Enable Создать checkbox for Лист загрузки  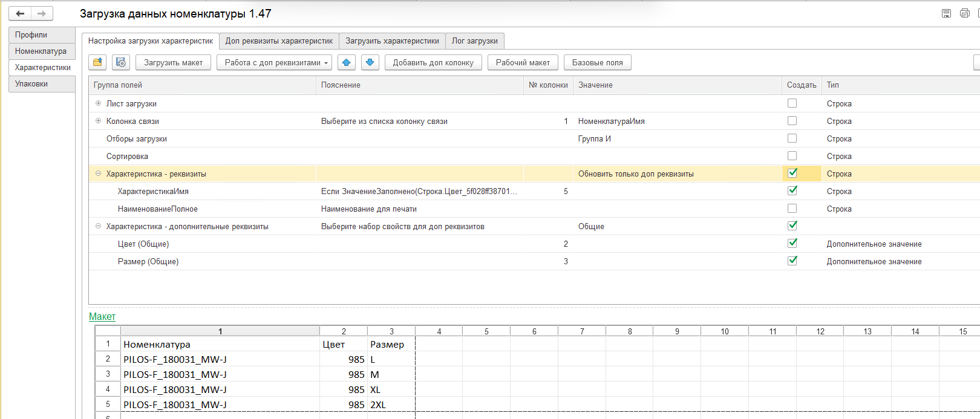pos(792,103)
